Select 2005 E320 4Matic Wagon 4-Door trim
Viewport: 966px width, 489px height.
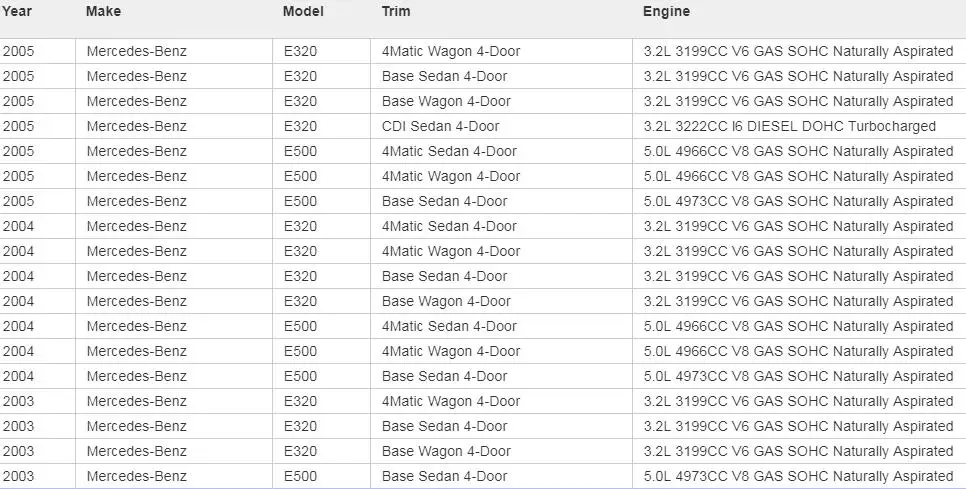pos(451,51)
